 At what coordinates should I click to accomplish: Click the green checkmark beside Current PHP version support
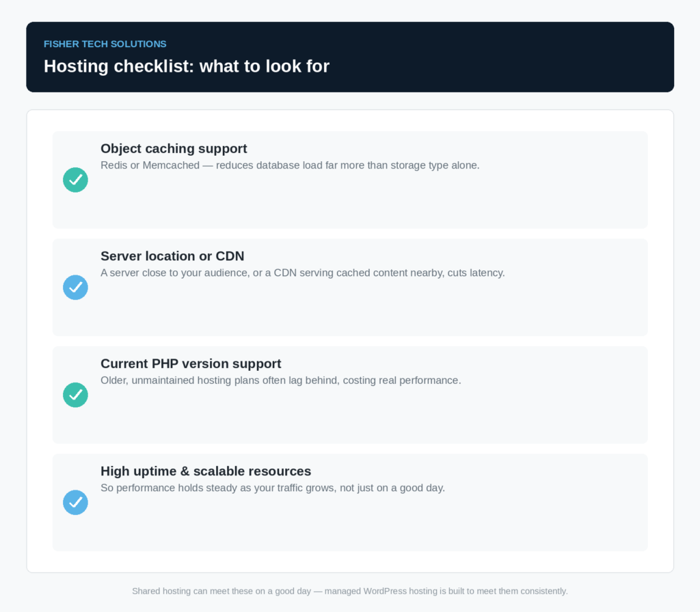coord(75,395)
